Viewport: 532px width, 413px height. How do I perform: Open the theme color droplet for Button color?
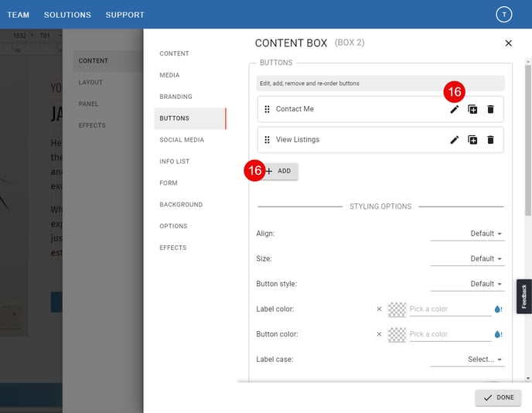(x=498, y=334)
